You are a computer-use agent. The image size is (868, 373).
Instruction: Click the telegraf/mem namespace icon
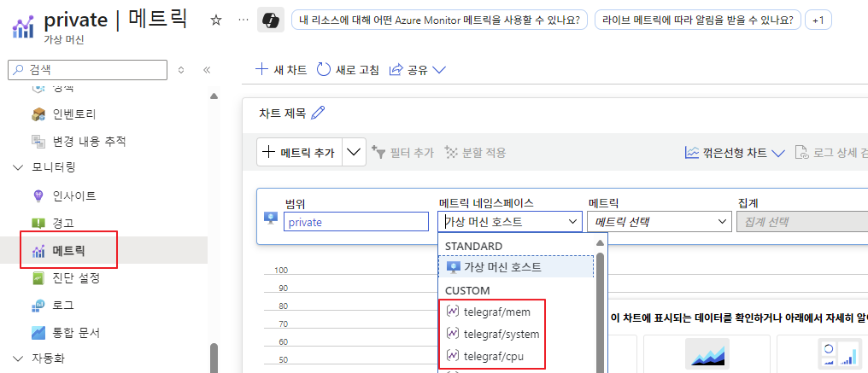click(x=452, y=312)
